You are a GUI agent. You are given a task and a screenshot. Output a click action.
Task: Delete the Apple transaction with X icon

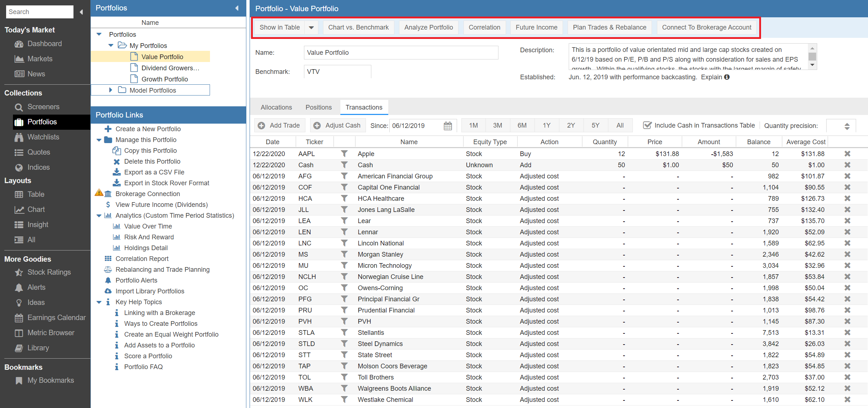pyautogui.click(x=847, y=154)
